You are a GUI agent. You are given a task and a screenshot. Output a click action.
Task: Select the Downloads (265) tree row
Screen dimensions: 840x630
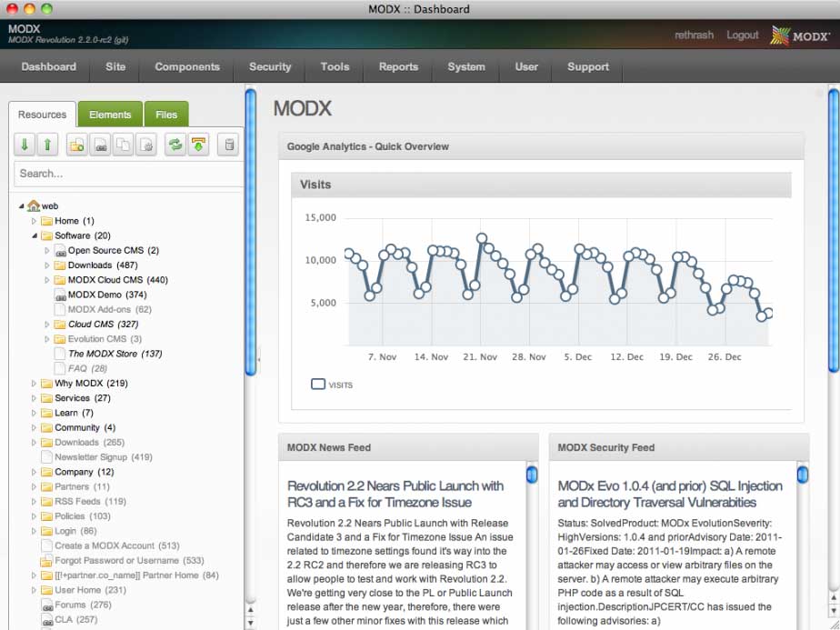(89, 443)
